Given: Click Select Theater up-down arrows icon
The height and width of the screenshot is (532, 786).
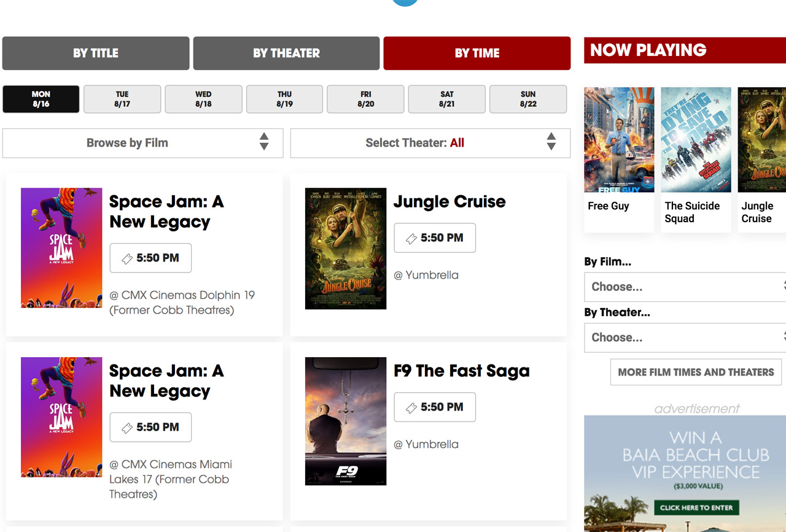Looking at the screenshot, I should 551,142.
